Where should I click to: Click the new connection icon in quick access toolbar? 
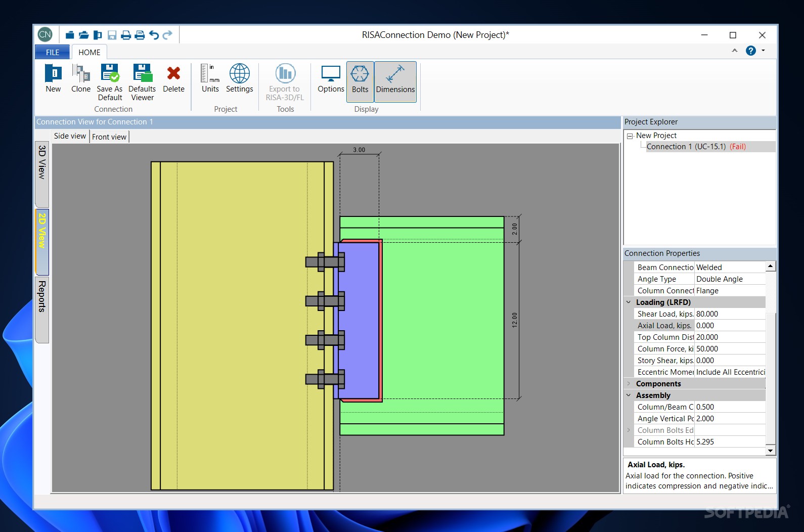click(98, 35)
